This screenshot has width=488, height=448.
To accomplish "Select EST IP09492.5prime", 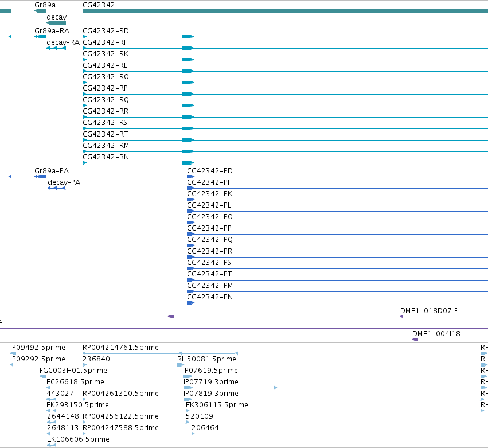I will tap(38, 348).
